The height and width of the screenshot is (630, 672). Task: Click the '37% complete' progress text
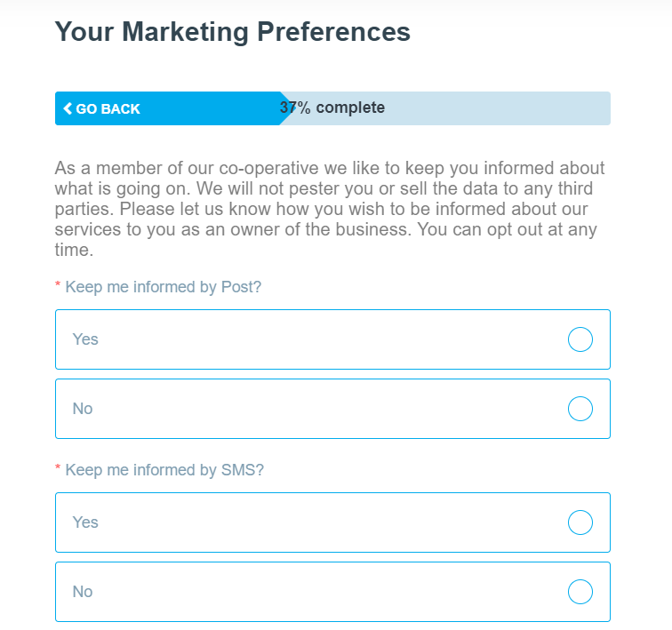pyautogui.click(x=332, y=108)
